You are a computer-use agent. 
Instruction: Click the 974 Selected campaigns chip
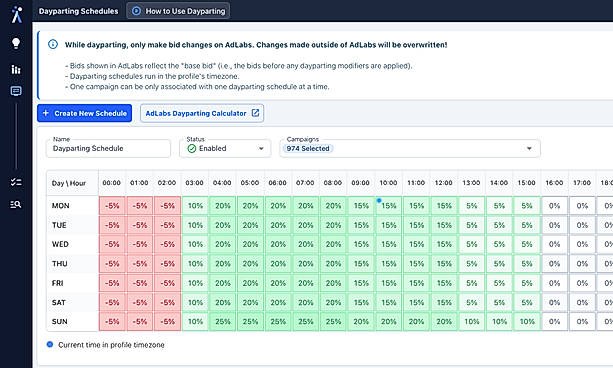(x=308, y=149)
